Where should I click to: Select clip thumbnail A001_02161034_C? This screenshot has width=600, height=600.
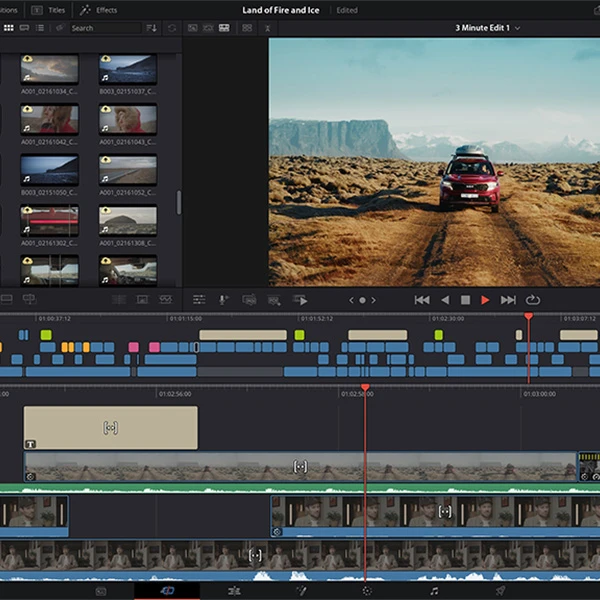(49, 68)
